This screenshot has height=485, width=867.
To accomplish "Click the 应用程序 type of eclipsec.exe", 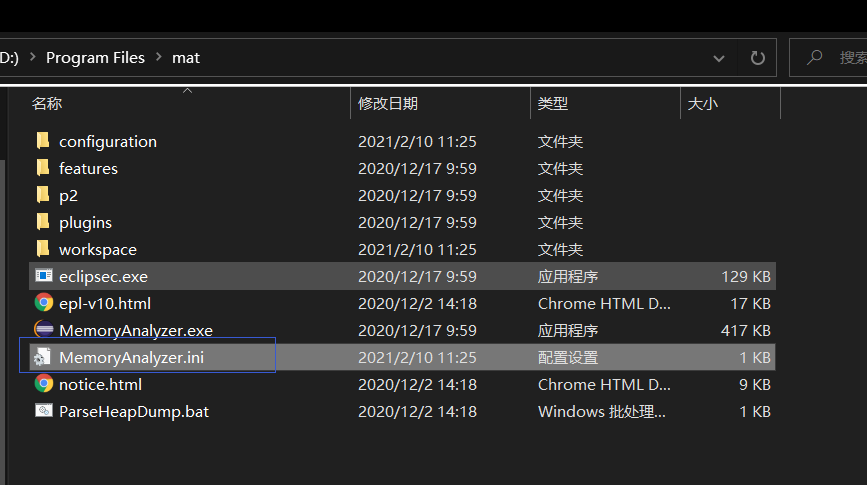I will [x=568, y=277].
